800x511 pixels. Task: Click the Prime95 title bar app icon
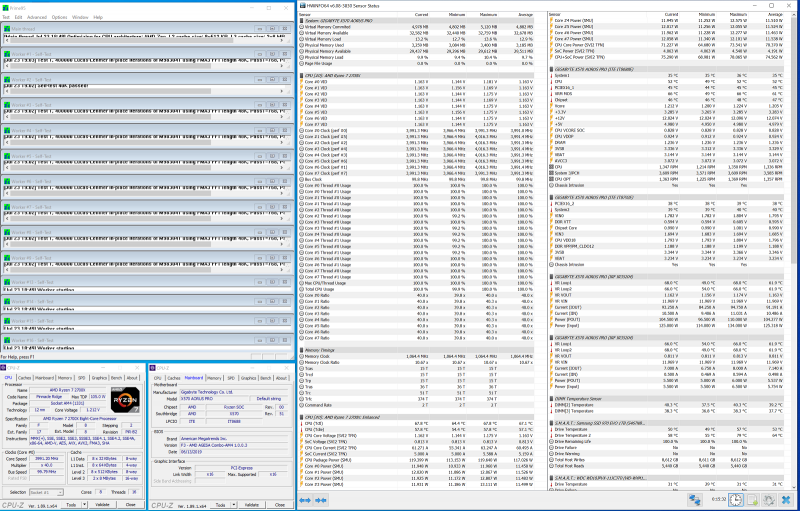[6, 8]
